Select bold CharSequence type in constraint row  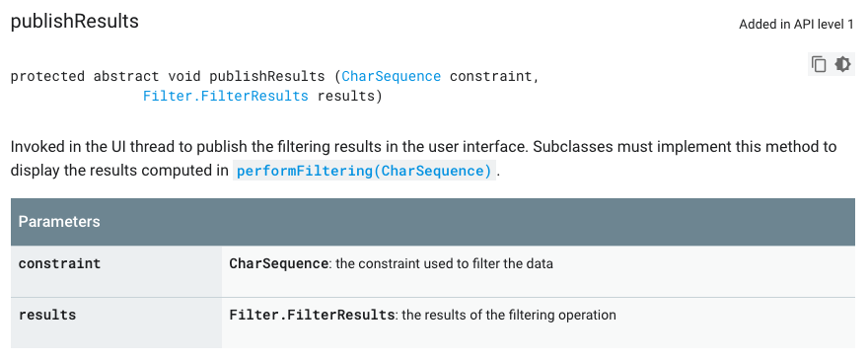click(x=278, y=263)
